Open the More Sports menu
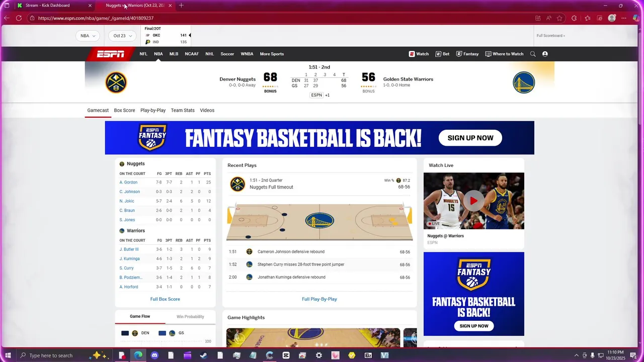This screenshot has height=362, width=644. tap(272, 54)
